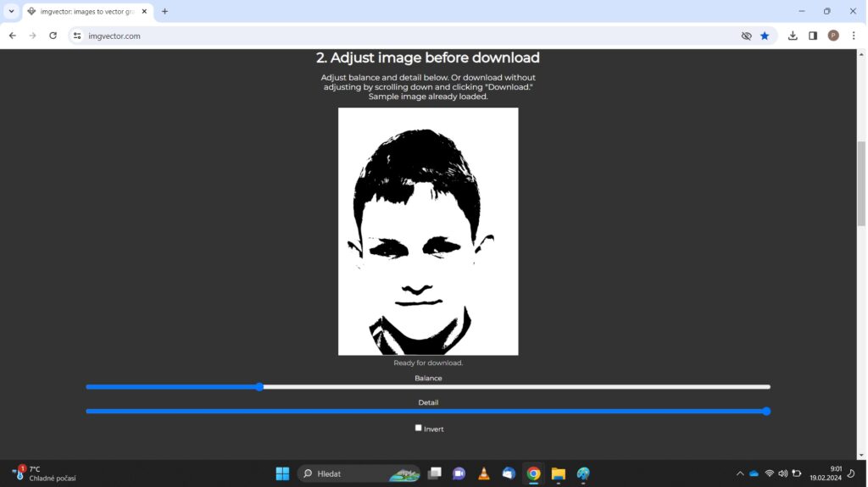Open the site information toggle in address bar
868x487 pixels.
[x=77, y=36]
